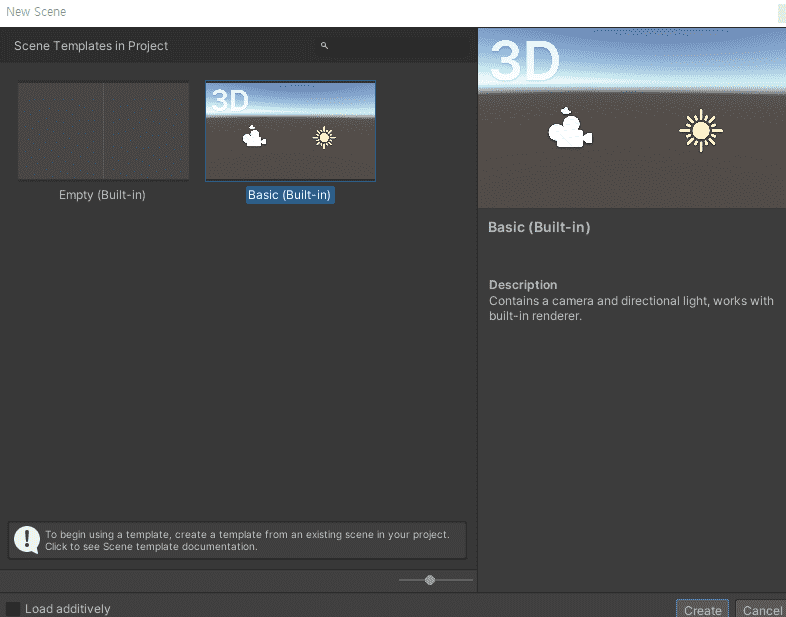Select the Empty (Built-in) template thumbnail
This screenshot has width=786, height=617.
point(103,131)
